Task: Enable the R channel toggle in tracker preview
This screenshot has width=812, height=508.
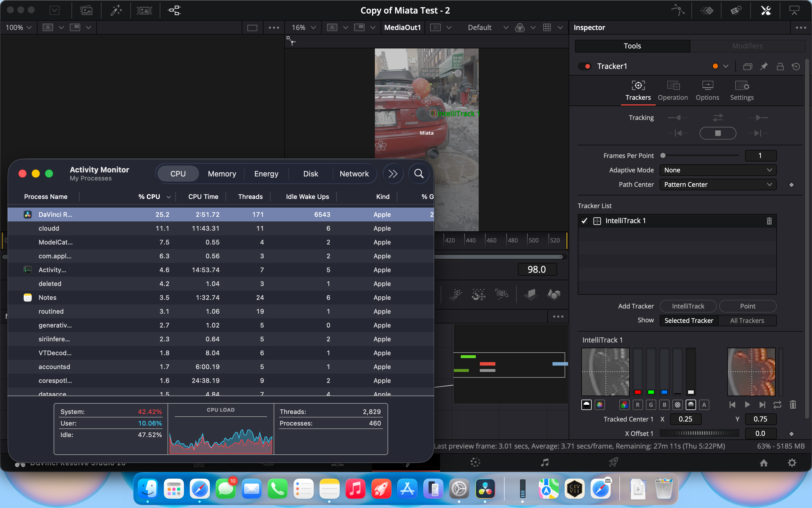Action: coord(638,405)
